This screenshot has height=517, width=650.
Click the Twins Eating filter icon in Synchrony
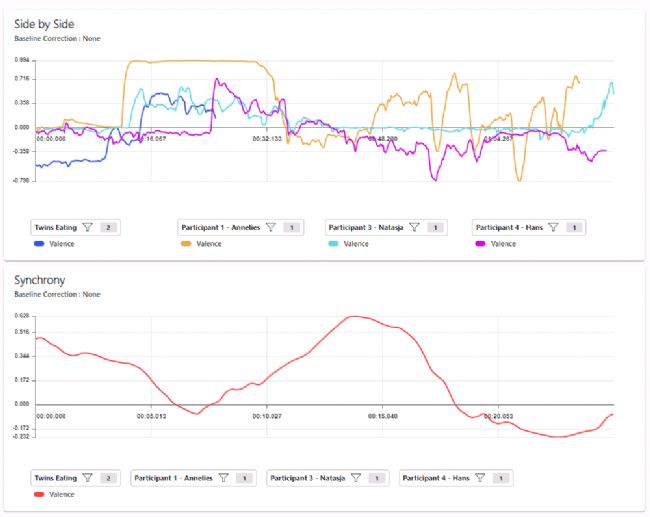(x=88, y=478)
